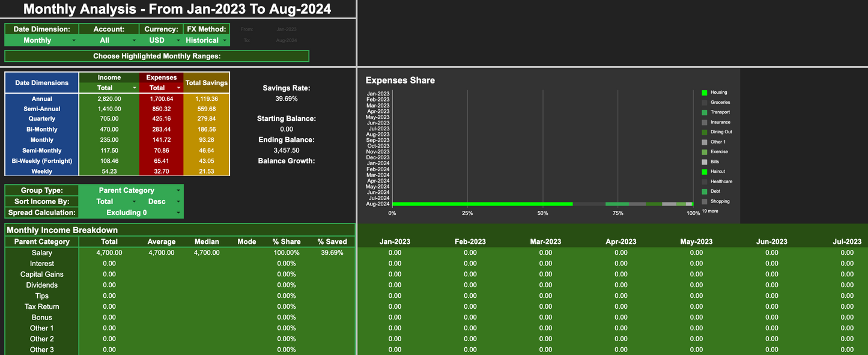Select the 'Semi-Annual' row label
Screen dimensions: 868x355
click(42, 109)
